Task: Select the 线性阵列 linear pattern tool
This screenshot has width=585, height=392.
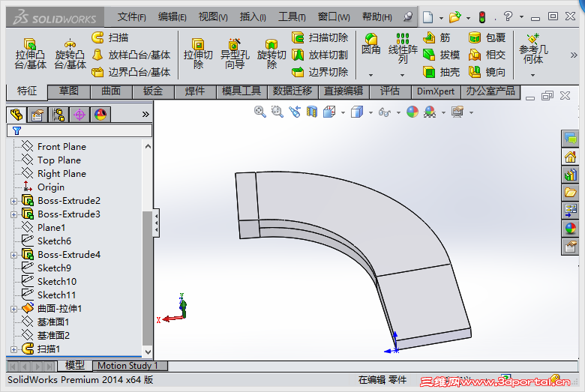Action: (x=403, y=48)
